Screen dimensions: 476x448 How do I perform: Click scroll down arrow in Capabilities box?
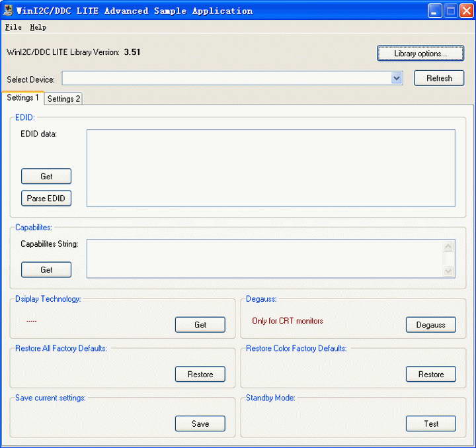pyautogui.click(x=448, y=271)
